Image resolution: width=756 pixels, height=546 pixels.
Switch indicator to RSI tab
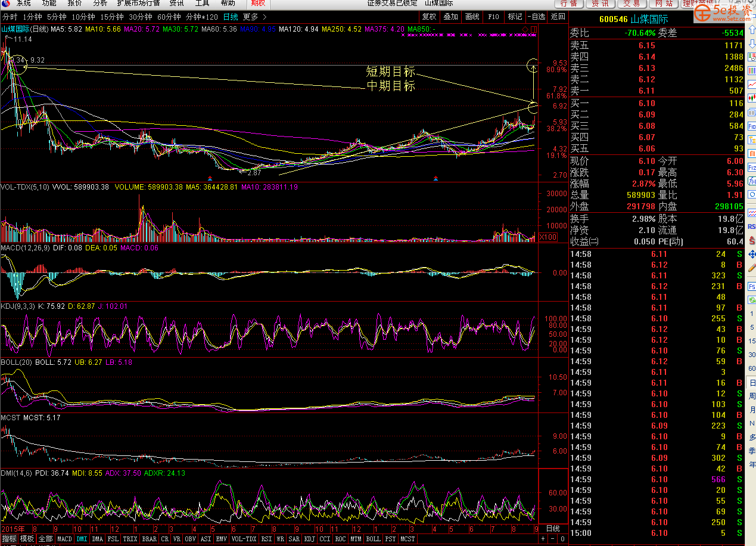point(266,539)
